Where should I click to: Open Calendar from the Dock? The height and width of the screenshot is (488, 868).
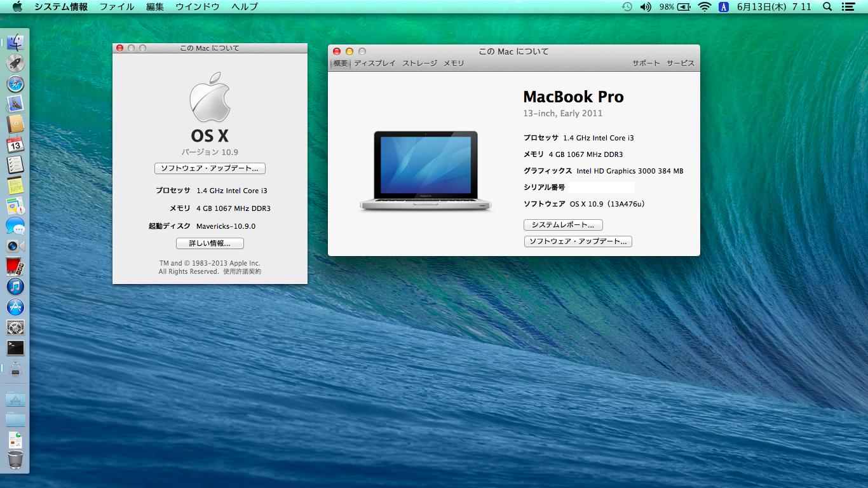point(15,144)
